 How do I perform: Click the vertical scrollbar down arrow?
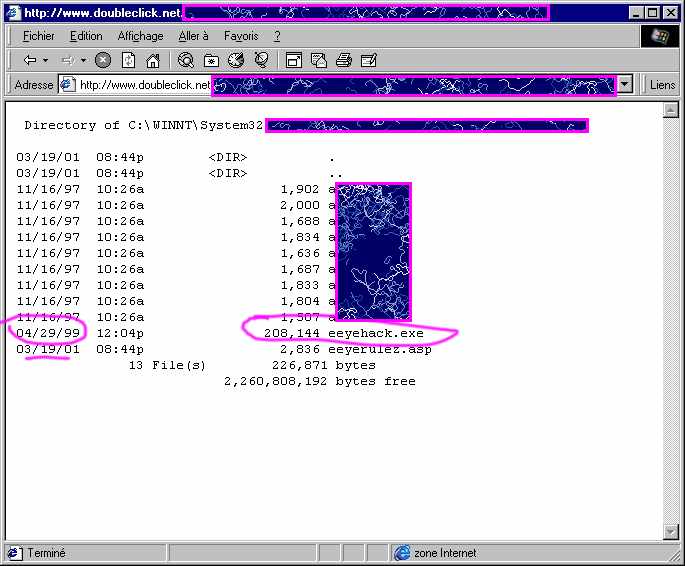[x=671, y=531]
